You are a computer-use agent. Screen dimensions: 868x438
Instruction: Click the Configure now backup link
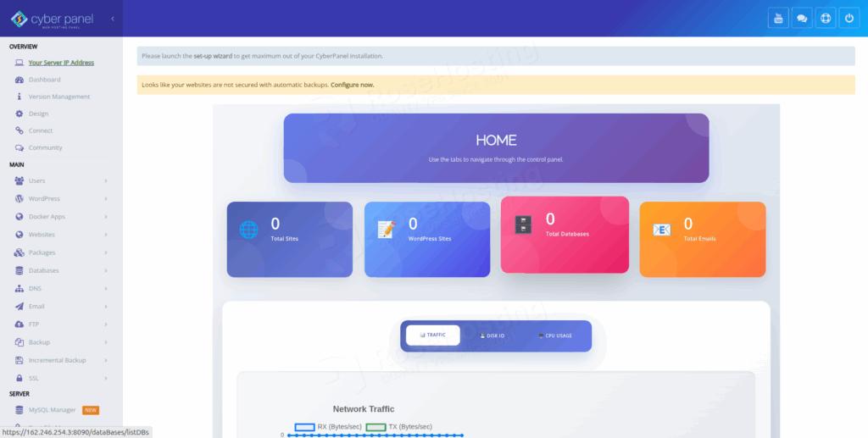tap(352, 85)
